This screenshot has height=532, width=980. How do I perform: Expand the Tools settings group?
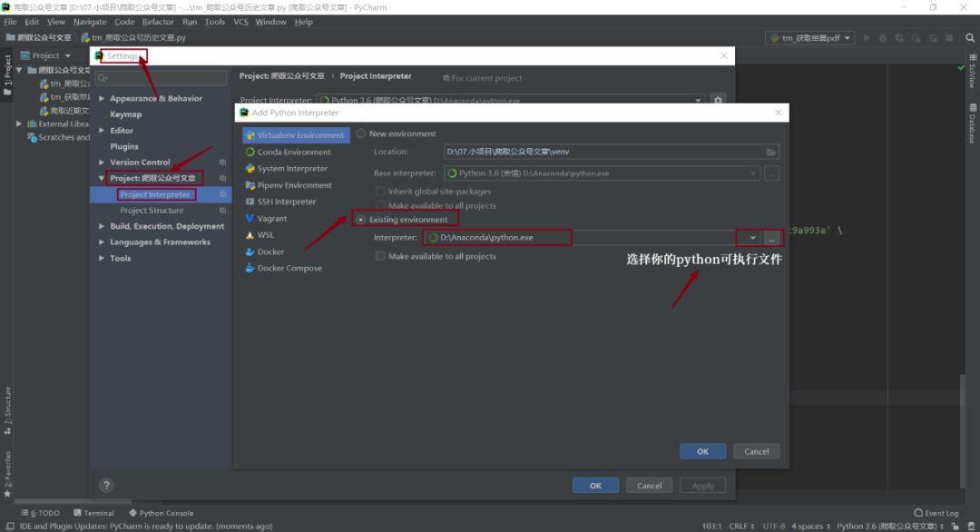coord(102,258)
